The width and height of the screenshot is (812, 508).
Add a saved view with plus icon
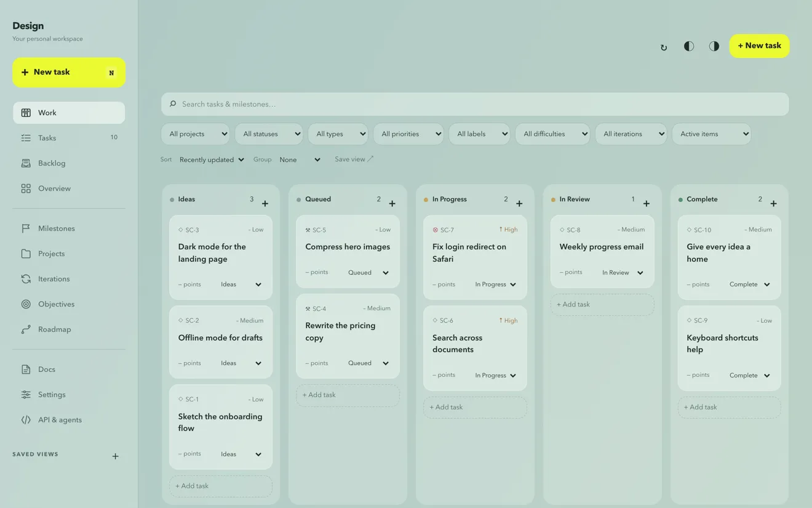click(115, 456)
